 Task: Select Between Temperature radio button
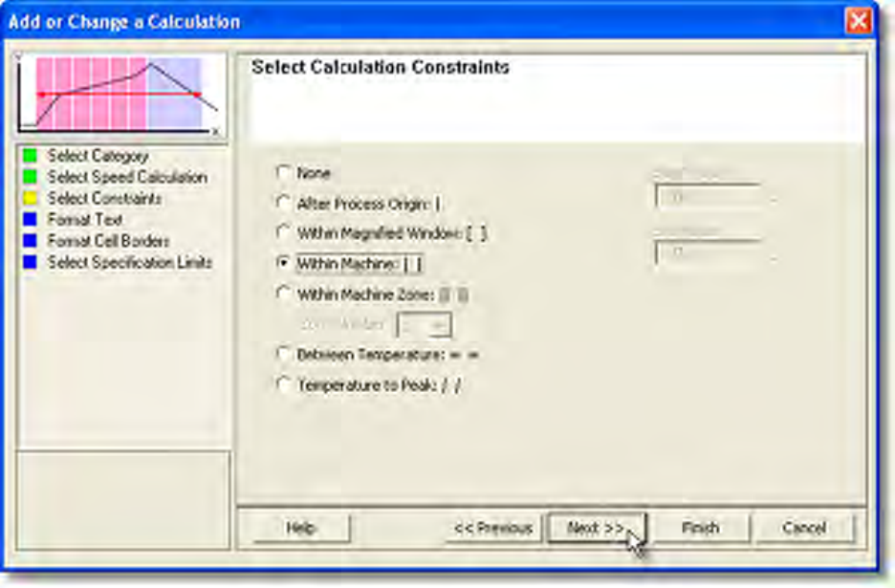pyautogui.click(x=283, y=355)
